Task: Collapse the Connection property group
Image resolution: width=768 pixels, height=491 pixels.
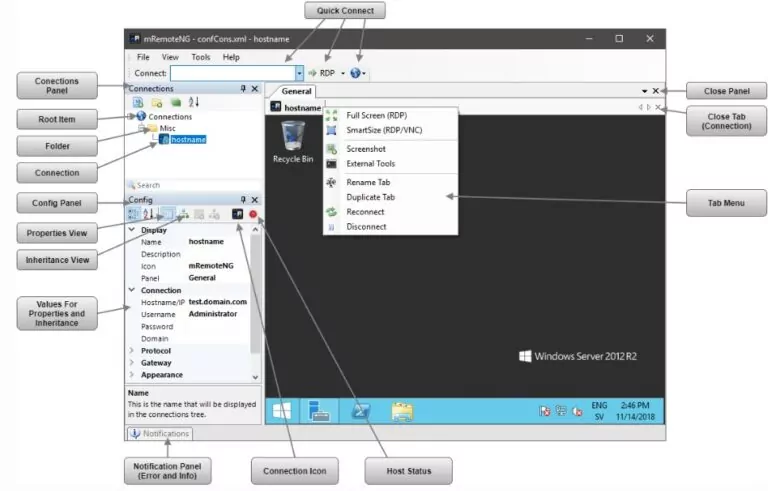Action: [131, 290]
